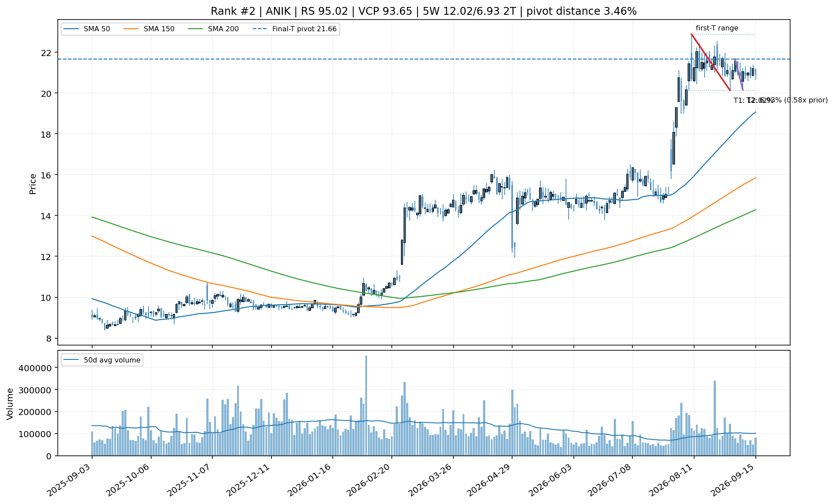Select the SMA 200 legend entry
Image resolution: width=834 pixels, height=504 pixels.
coord(213,29)
